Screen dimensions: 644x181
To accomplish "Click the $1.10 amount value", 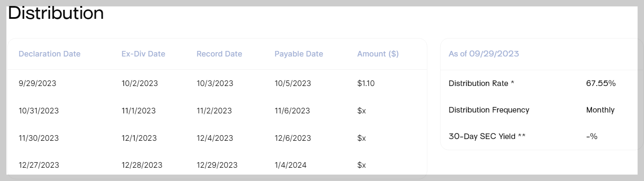I will pyautogui.click(x=366, y=83).
